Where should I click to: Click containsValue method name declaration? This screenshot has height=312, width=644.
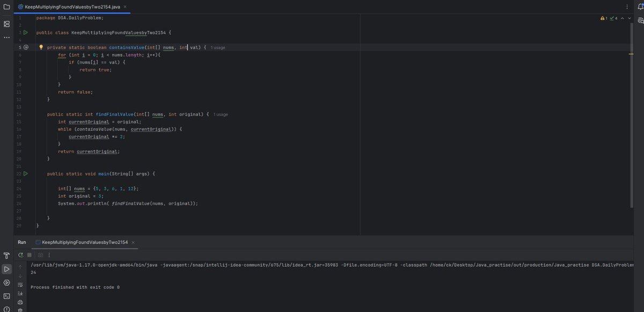[127, 47]
